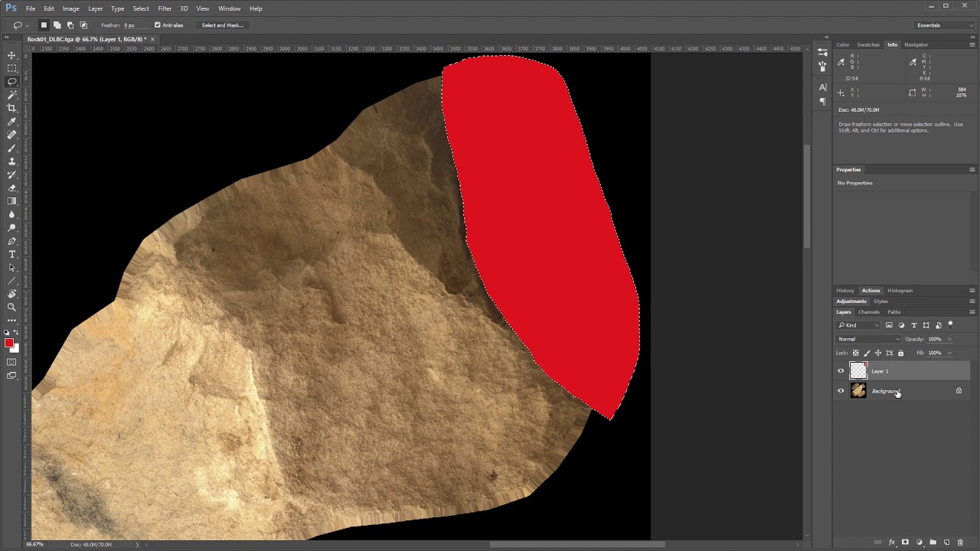The width and height of the screenshot is (980, 551).
Task: Enable Add to selection mode
Action: 57,25
